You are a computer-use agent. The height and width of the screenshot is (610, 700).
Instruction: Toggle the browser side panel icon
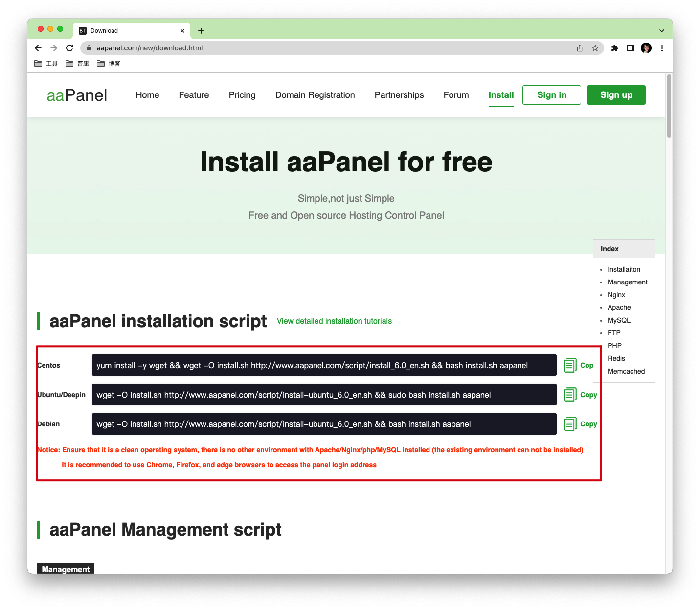631,48
